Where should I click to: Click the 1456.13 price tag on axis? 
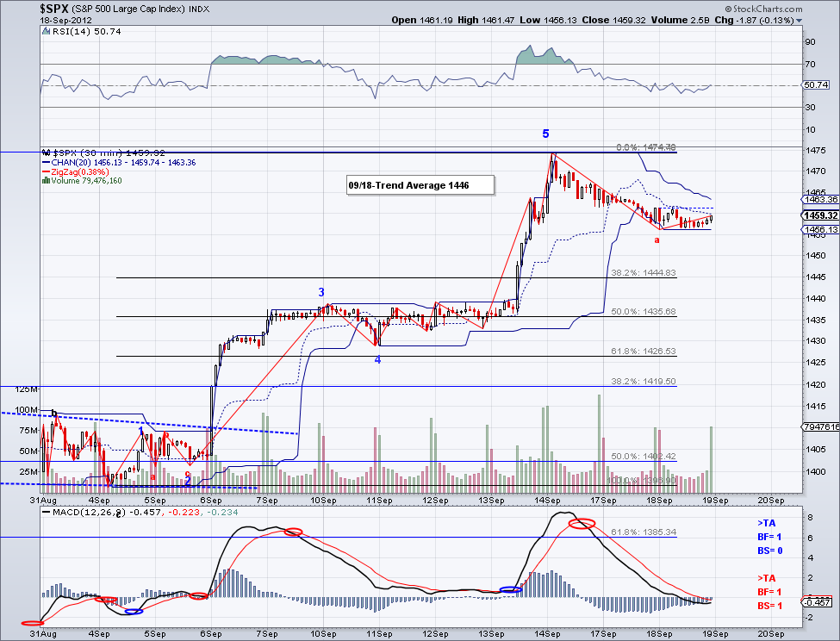[820, 230]
